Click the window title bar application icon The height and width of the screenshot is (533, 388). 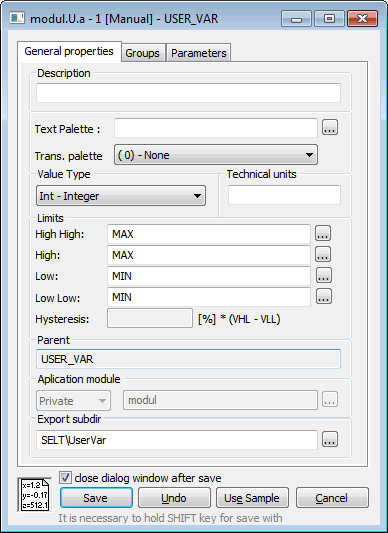[x=17, y=18]
